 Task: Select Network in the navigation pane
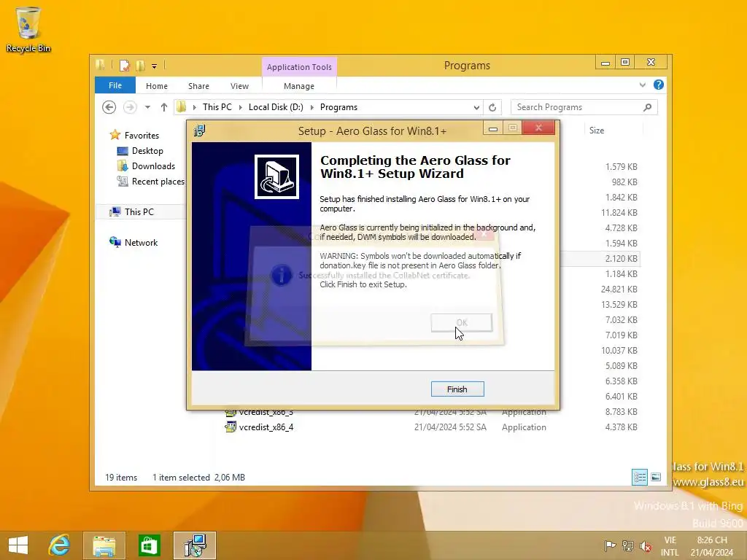[141, 242]
